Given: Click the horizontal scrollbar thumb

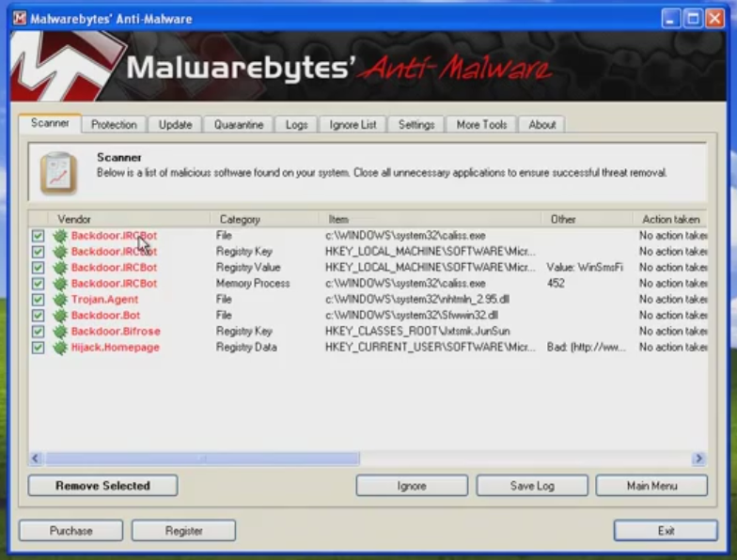Looking at the screenshot, I should pyautogui.click(x=203, y=459).
